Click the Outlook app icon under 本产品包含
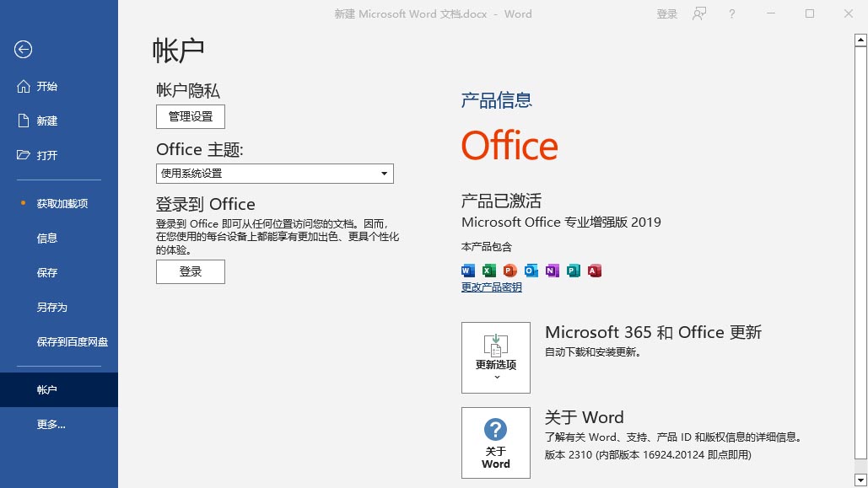868x488 pixels. coord(531,271)
